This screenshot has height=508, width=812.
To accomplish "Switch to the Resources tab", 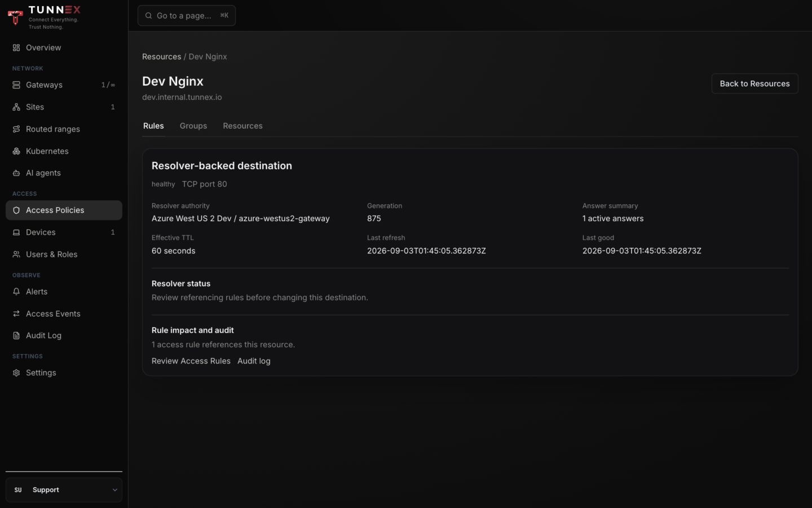I will [x=242, y=126].
